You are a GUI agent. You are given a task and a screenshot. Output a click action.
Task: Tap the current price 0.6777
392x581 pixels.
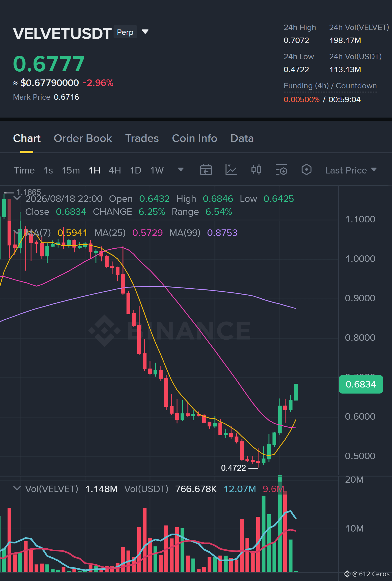pos(49,64)
